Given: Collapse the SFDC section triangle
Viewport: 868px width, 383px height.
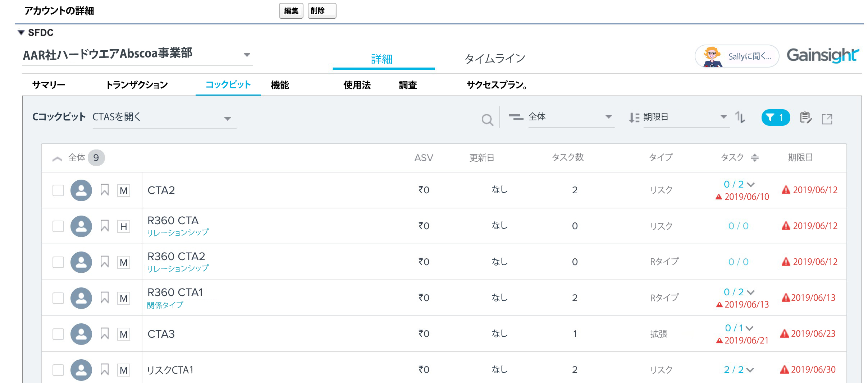Looking at the screenshot, I should [21, 33].
